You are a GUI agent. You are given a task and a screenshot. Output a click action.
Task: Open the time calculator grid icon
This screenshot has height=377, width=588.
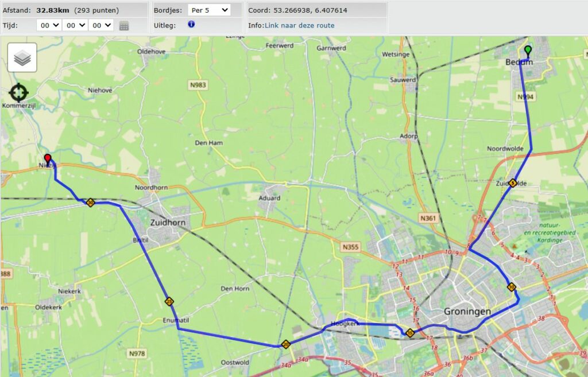tap(124, 25)
